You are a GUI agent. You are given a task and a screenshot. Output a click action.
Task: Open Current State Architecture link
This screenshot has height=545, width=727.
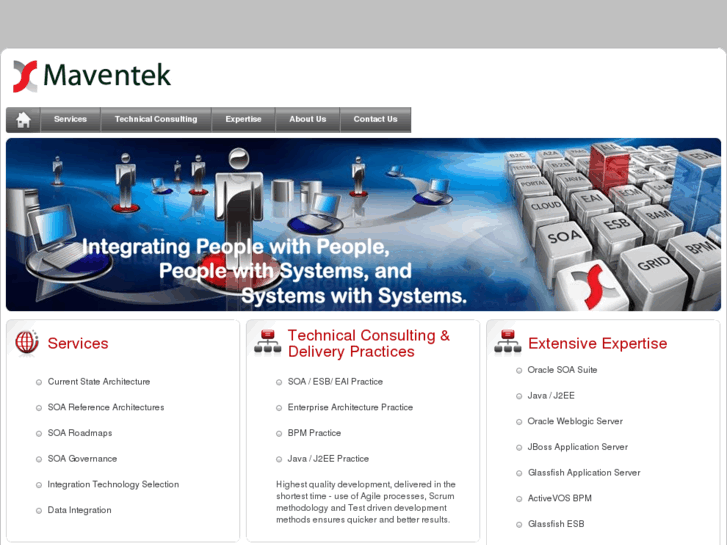99,382
